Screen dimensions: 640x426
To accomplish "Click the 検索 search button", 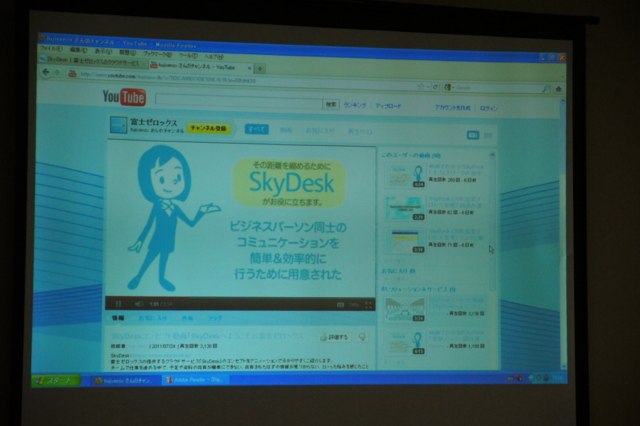I will pyautogui.click(x=331, y=104).
